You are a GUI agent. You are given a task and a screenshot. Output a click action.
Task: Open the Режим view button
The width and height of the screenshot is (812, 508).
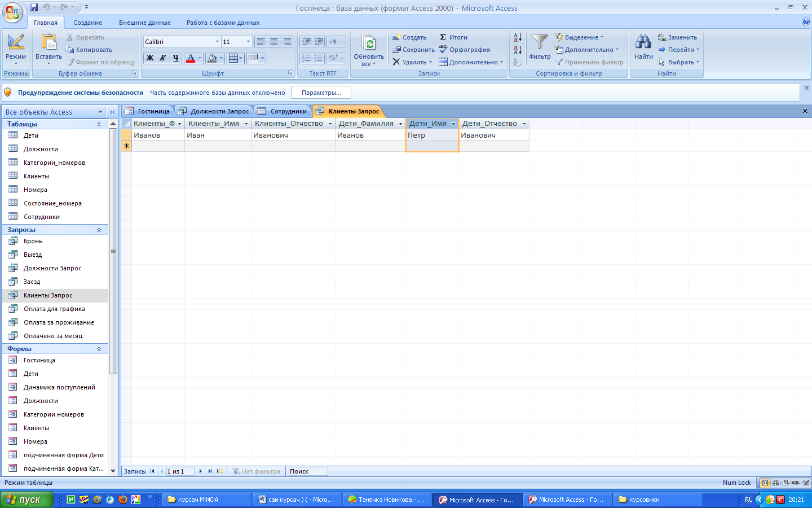(16, 49)
